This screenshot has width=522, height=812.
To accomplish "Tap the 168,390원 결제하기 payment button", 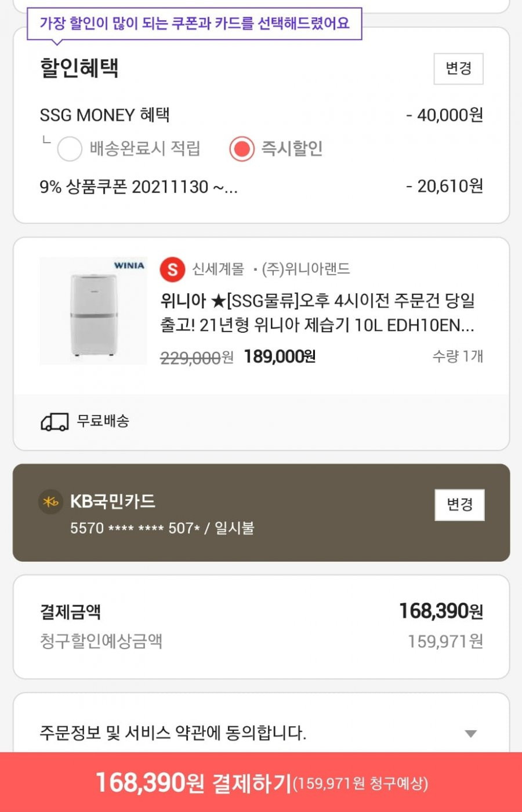I will [x=261, y=782].
